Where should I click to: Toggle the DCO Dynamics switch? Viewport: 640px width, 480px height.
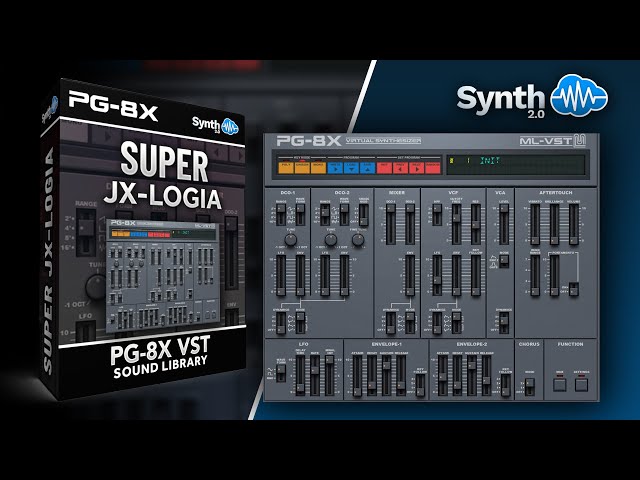pos(281,322)
